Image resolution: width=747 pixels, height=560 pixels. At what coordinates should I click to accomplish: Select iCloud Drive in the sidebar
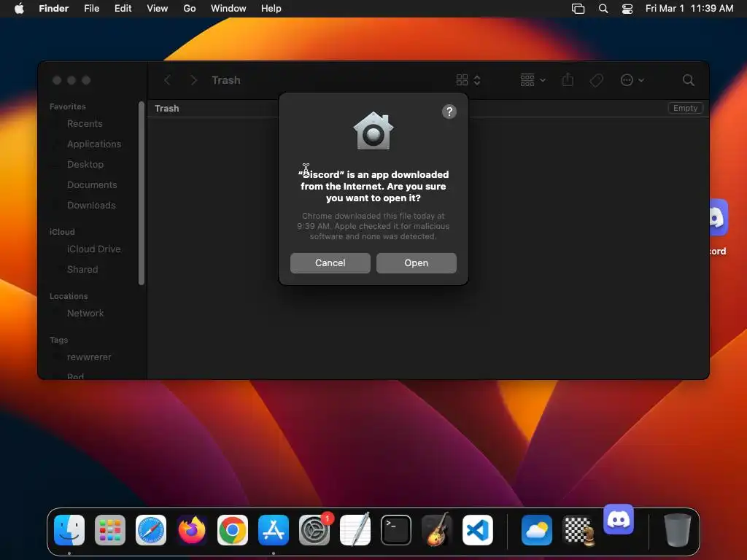coord(94,249)
